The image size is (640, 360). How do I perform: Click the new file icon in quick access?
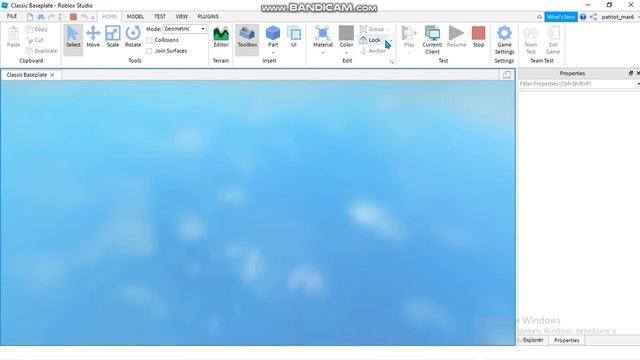pyautogui.click(x=30, y=17)
